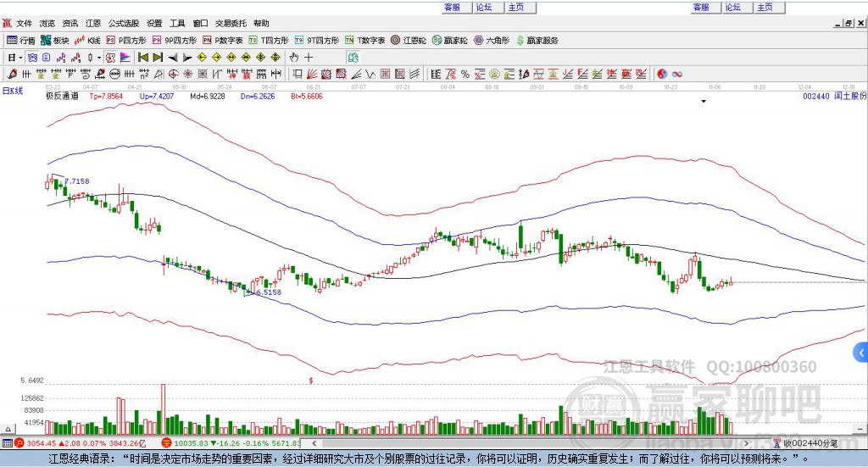The height and width of the screenshot is (467, 868).
Task: Jump to first bar icon
Action: click(143, 58)
